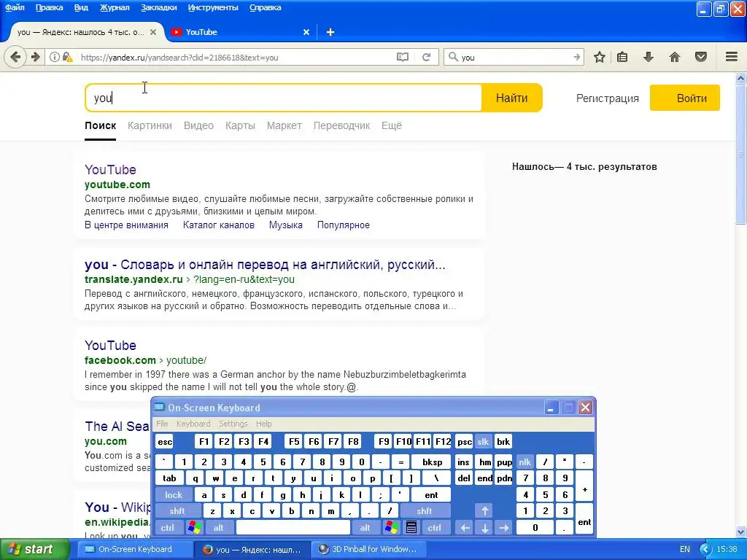Click the down arrow key on On-Screen Keyboard
The image size is (747, 560).
pos(484,528)
